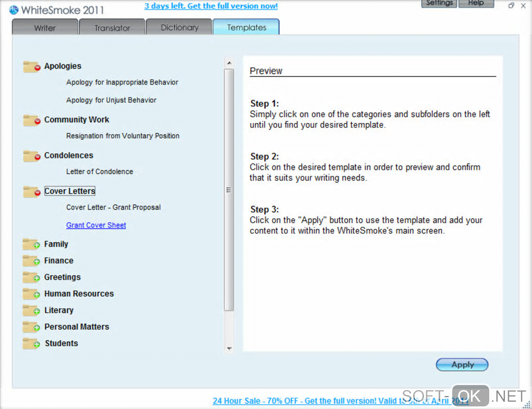532x409 pixels.
Task: Expand the Personal Matters folder icon
Action: tap(31, 327)
